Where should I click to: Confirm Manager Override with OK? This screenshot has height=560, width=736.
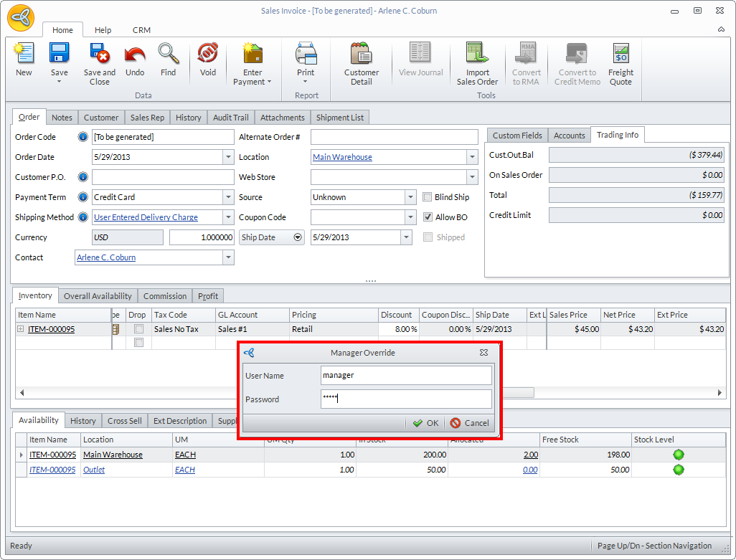[426, 423]
